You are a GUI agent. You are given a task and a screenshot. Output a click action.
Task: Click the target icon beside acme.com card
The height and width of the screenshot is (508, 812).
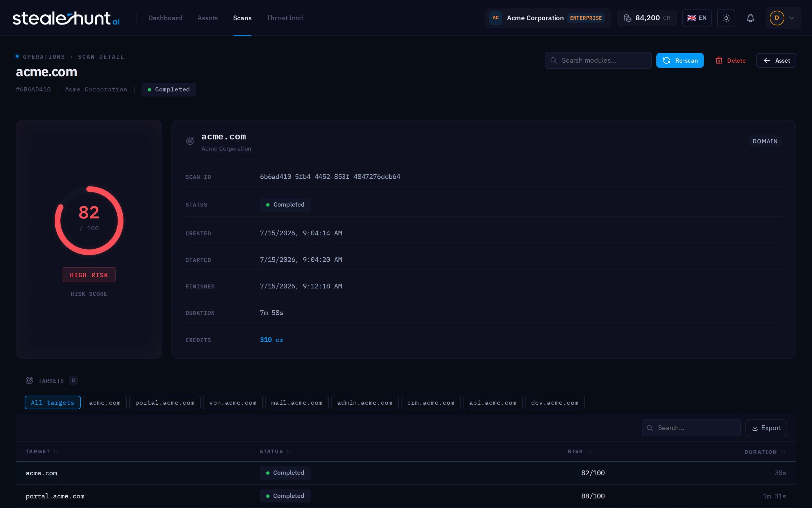(190, 141)
